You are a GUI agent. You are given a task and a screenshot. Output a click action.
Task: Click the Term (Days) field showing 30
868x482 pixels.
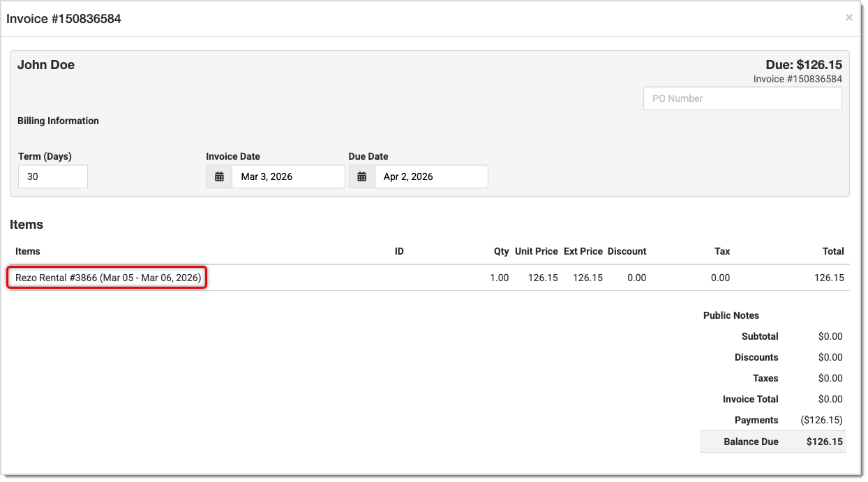pyautogui.click(x=52, y=176)
